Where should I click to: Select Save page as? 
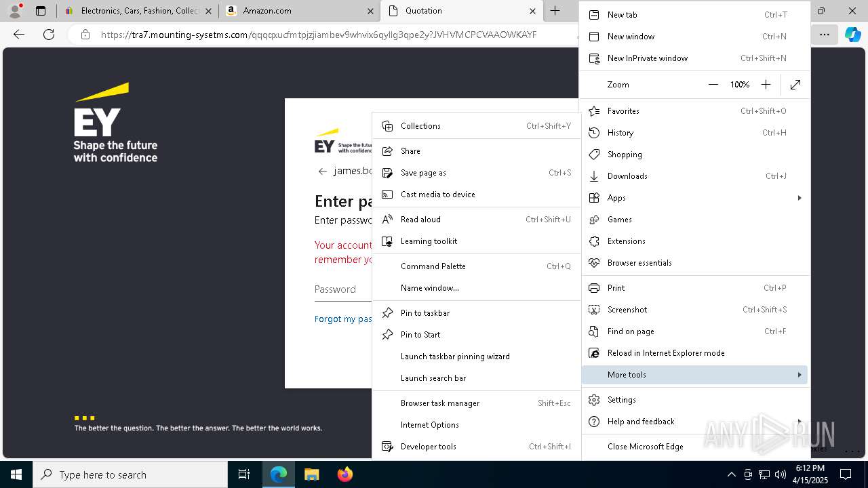pos(477,172)
